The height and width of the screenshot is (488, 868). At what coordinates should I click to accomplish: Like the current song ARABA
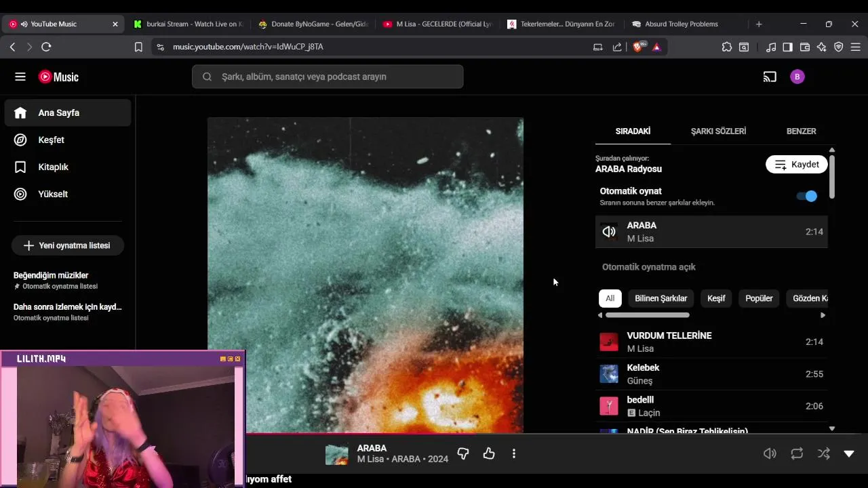click(489, 453)
